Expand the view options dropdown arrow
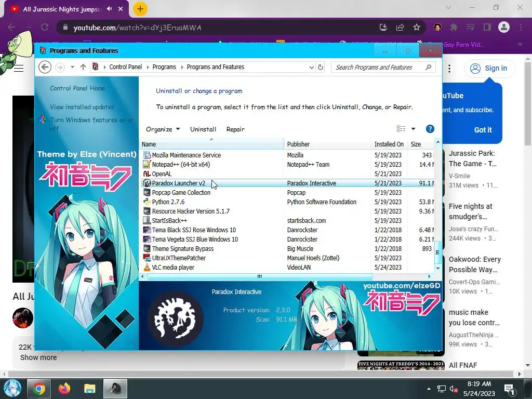This screenshot has width=532, height=399. point(413,129)
